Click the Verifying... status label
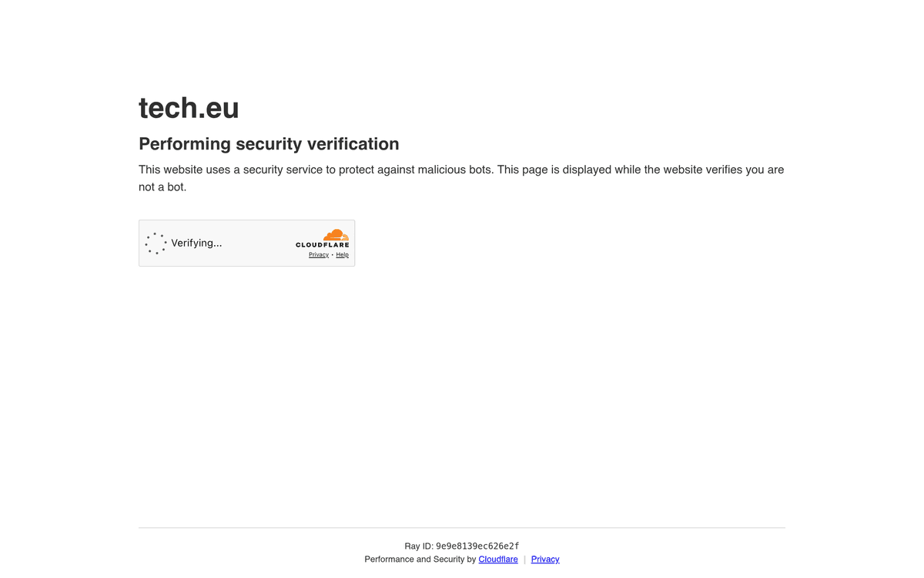 [197, 243]
